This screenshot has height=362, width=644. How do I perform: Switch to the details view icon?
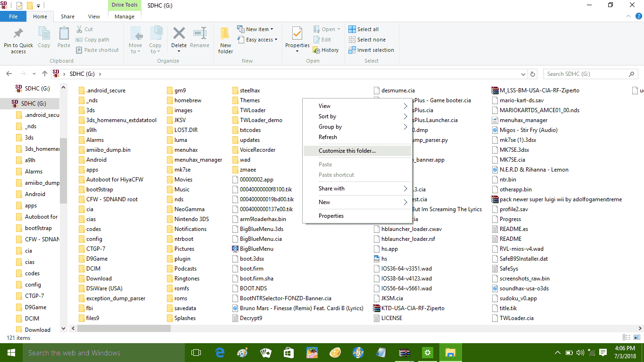[x=626, y=337]
